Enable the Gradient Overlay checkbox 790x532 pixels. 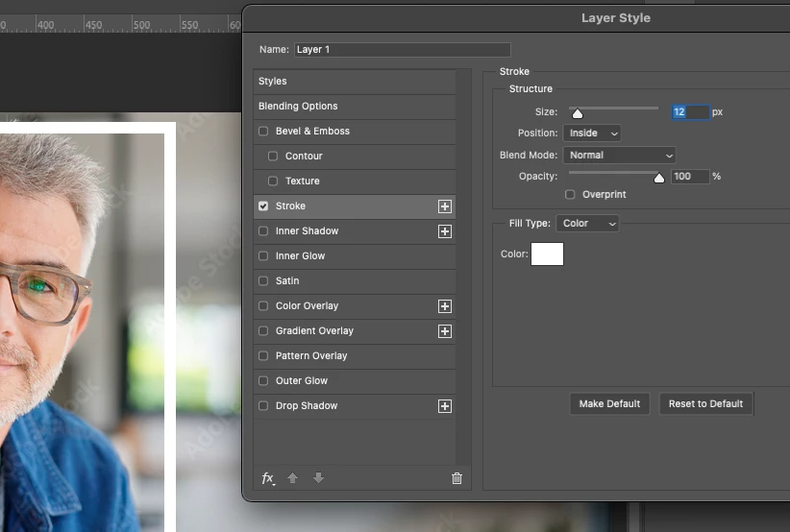click(x=263, y=330)
